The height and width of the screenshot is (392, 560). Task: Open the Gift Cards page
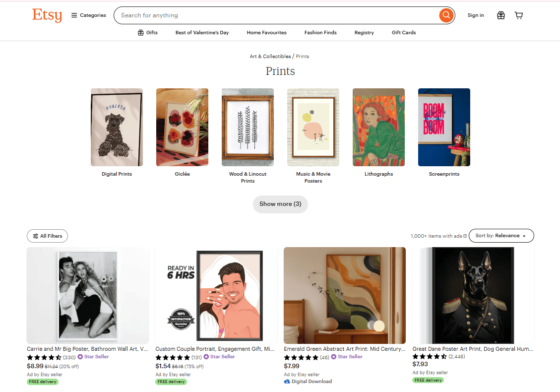click(403, 32)
